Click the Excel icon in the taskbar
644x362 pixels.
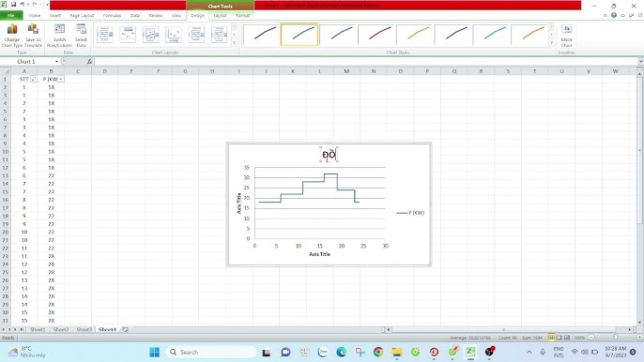click(x=470, y=352)
